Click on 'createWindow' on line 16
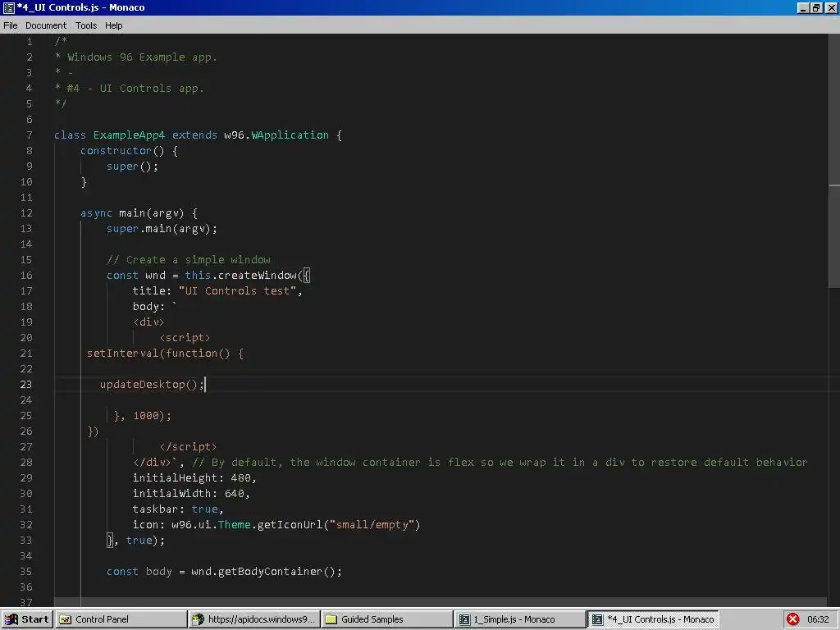 [x=257, y=276]
